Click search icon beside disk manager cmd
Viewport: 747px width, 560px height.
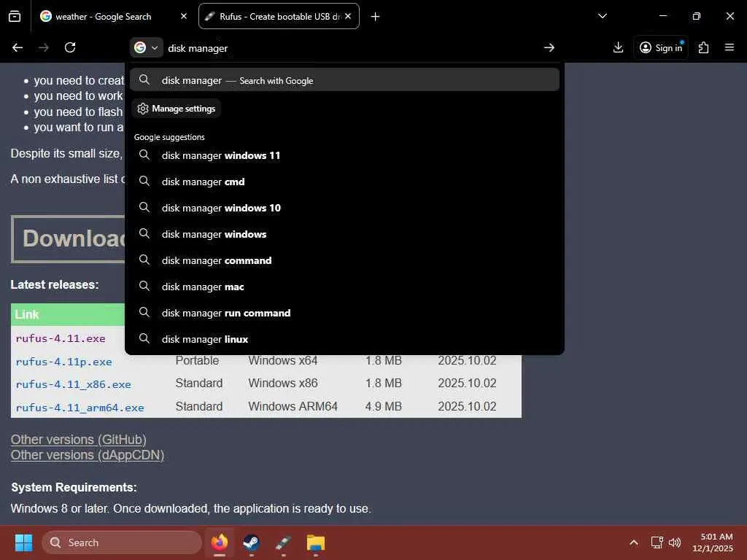(144, 181)
